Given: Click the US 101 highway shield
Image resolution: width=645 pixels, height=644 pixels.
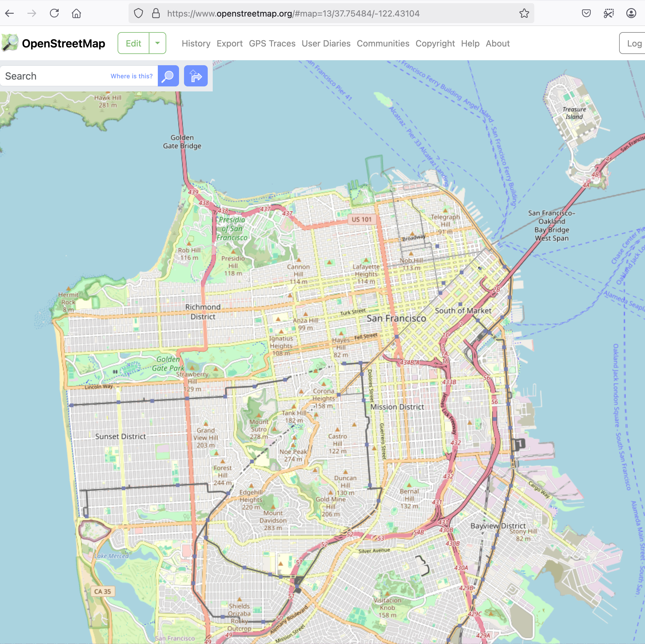Looking at the screenshot, I should (361, 219).
